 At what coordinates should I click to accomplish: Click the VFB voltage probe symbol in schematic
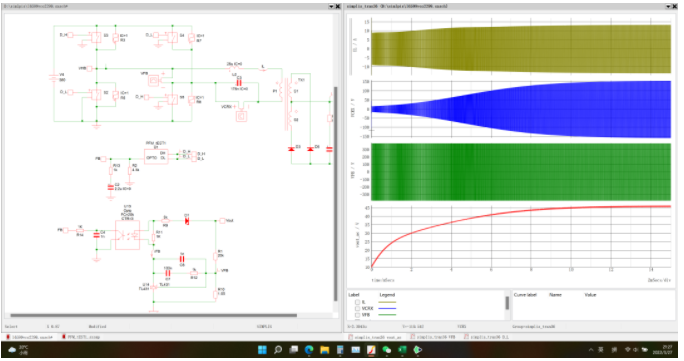[153, 80]
